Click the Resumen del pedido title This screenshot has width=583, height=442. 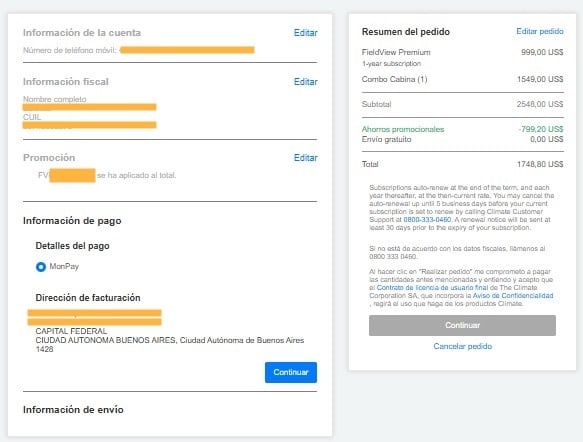tap(406, 32)
